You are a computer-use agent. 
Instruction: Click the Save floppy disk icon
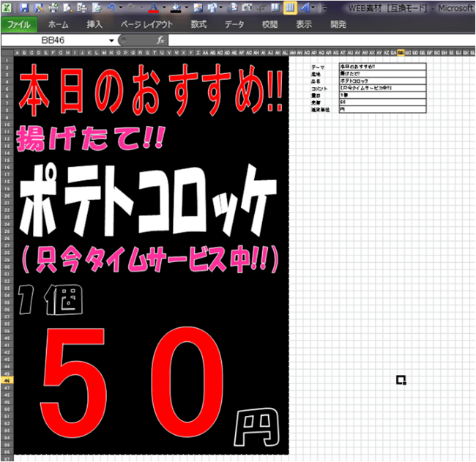tap(24, 7)
